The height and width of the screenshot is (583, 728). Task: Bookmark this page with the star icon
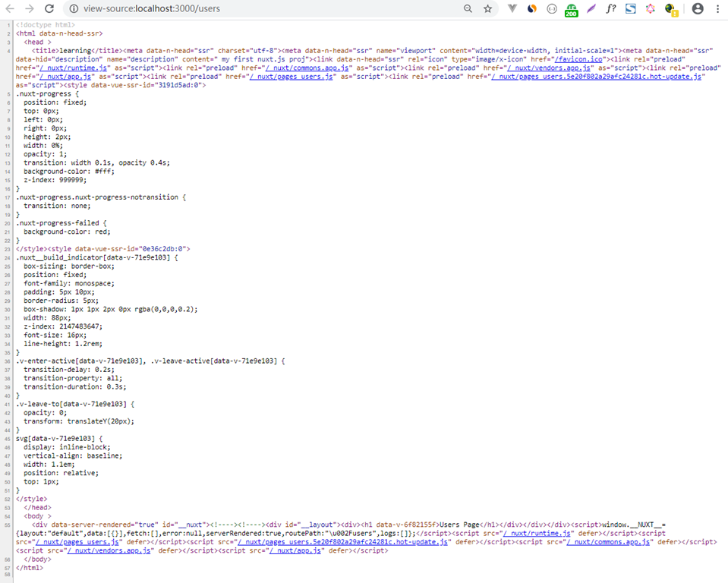[487, 8]
